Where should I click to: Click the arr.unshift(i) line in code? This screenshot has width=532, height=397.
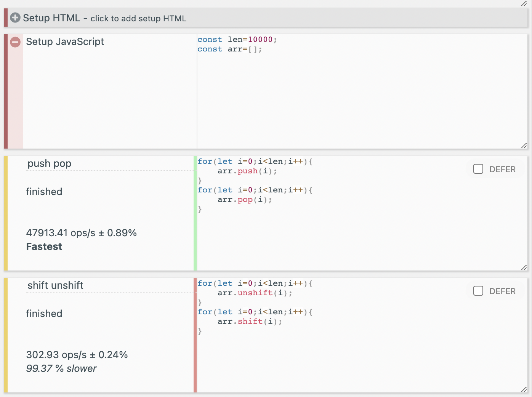(255, 293)
